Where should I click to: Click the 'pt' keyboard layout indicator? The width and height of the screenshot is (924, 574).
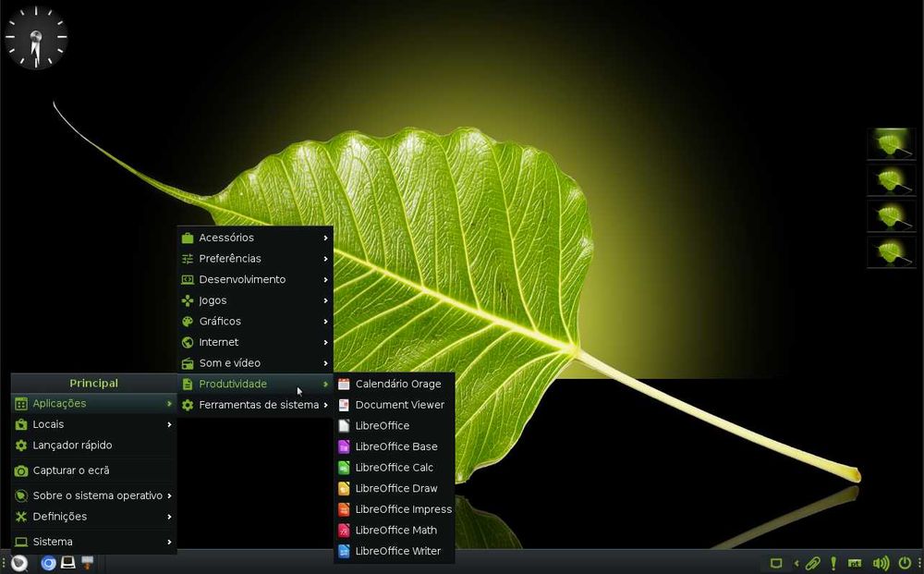click(855, 564)
